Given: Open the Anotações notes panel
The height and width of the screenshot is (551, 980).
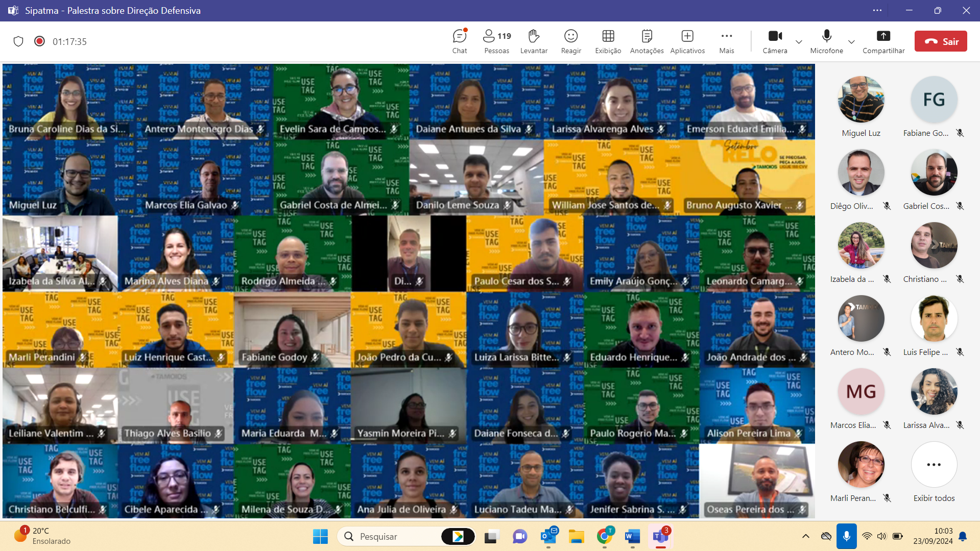Looking at the screenshot, I should coord(647,41).
